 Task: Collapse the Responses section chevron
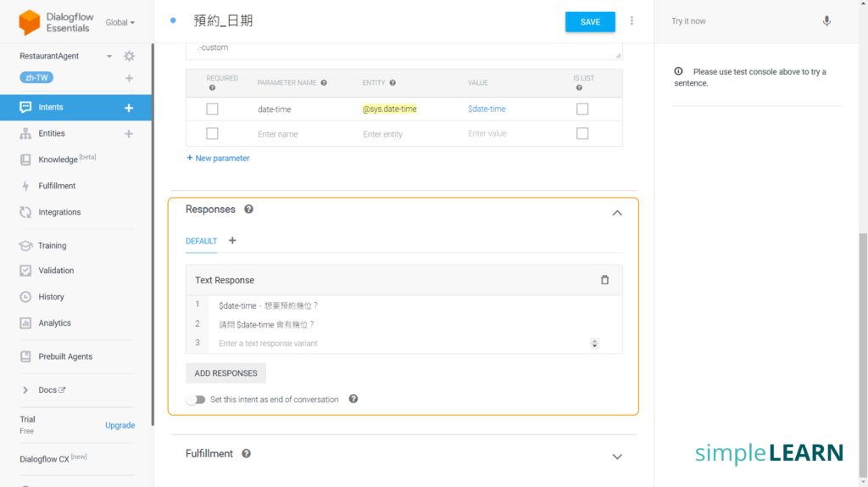pyautogui.click(x=617, y=213)
